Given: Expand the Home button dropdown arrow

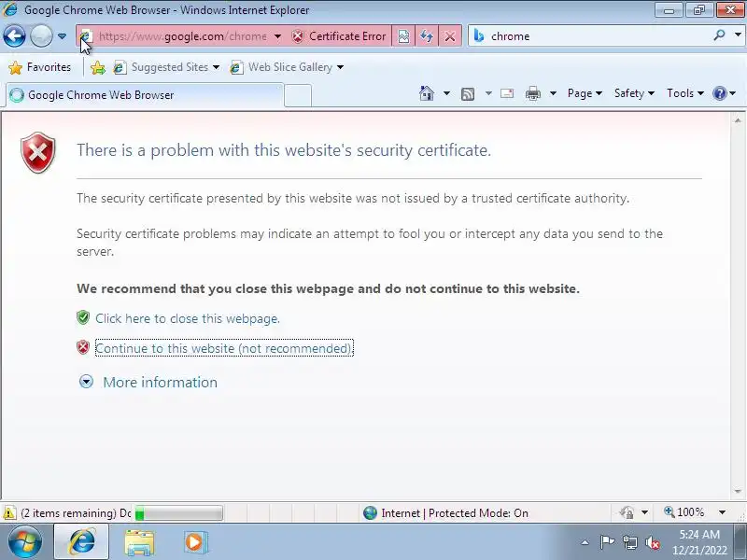Looking at the screenshot, I should (x=446, y=93).
